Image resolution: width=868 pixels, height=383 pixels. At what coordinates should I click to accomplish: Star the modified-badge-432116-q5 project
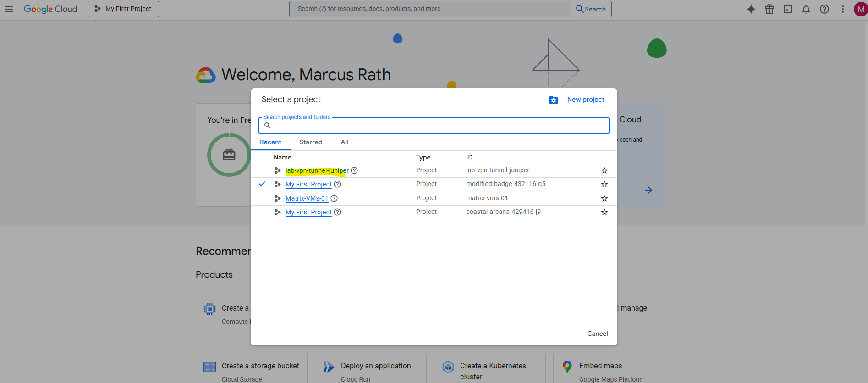point(604,184)
